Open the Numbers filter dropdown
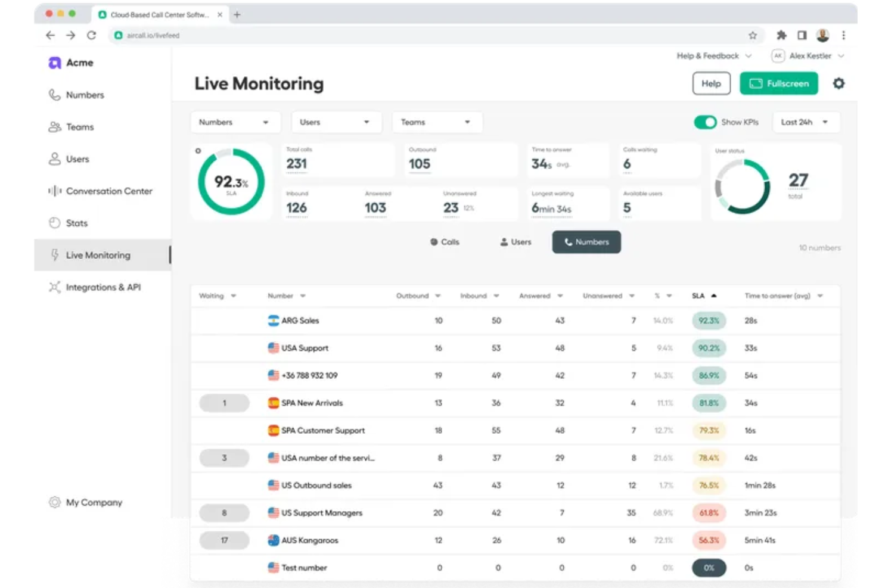 pyautogui.click(x=235, y=122)
